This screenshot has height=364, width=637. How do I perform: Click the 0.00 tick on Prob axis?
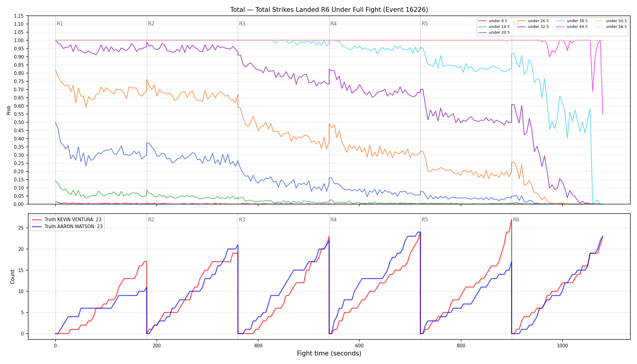(x=19, y=204)
